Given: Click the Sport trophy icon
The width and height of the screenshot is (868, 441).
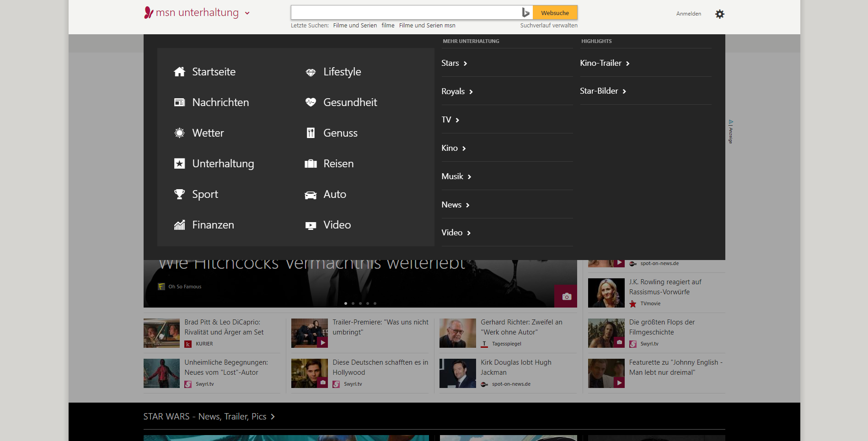Looking at the screenshot, I should click(x=179, y=194).
